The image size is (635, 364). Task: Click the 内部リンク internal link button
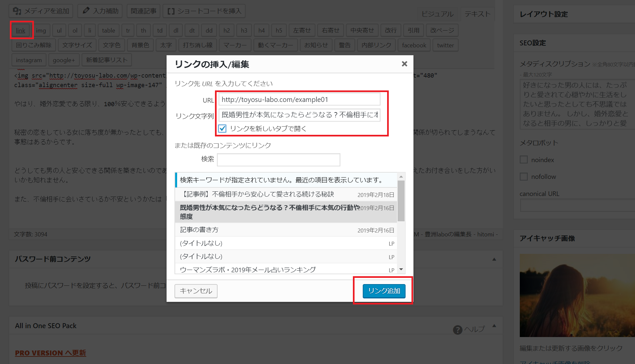[376, 45]
